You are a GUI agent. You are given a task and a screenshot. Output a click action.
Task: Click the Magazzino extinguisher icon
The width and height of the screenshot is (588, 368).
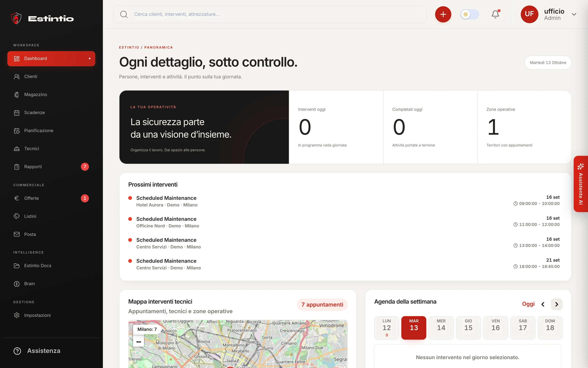17,95
